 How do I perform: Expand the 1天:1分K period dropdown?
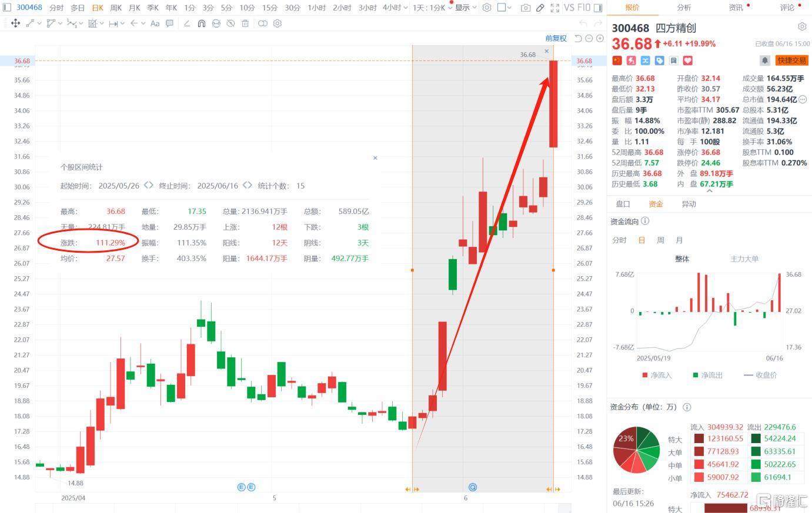coord(450,8)
